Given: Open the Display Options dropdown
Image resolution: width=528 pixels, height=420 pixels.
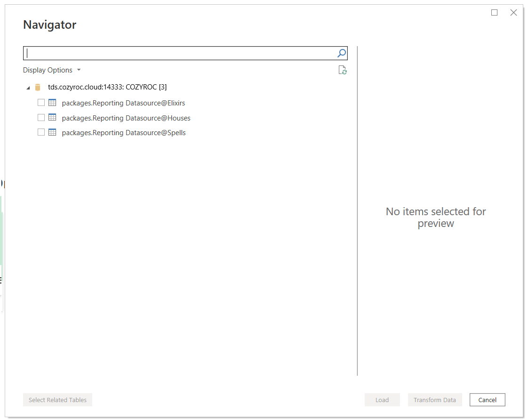Looking at the screenshot, I should (x=52, y=70).
